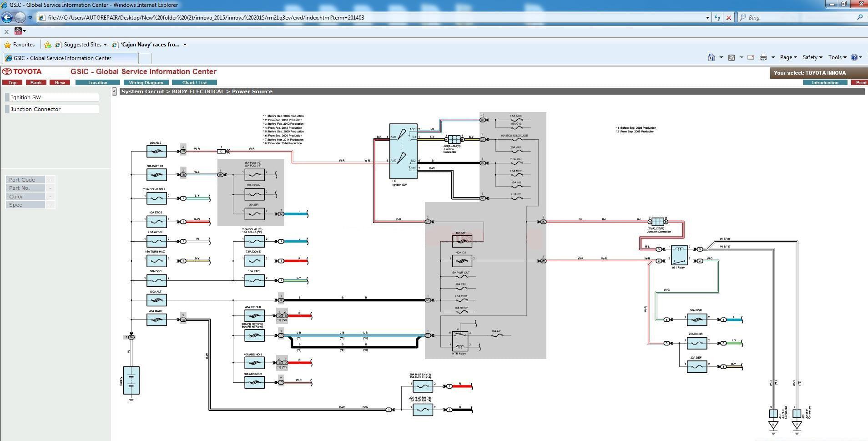Select Junction Connector in the left list
The height and width of the screenshot is (441, 868).
[52, 109]
